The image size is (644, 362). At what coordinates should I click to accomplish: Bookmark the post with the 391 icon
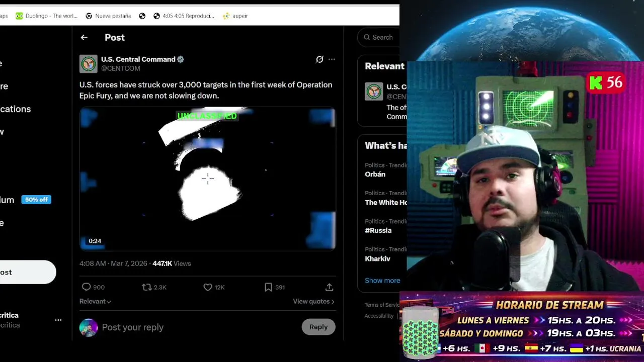[x=268, y=287]
